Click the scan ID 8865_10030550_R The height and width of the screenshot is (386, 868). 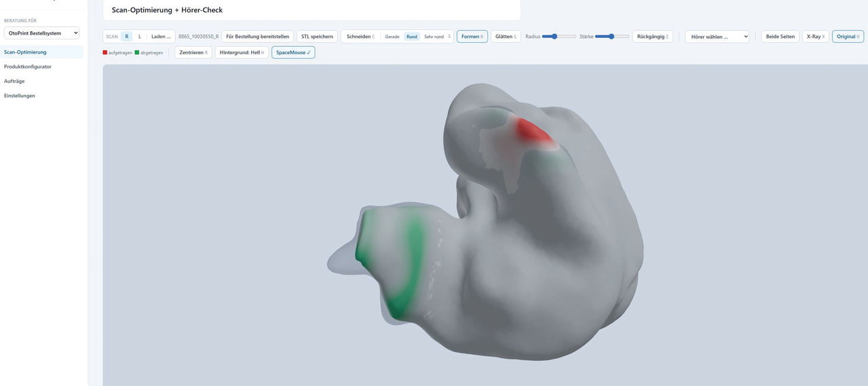coord(198,37)
